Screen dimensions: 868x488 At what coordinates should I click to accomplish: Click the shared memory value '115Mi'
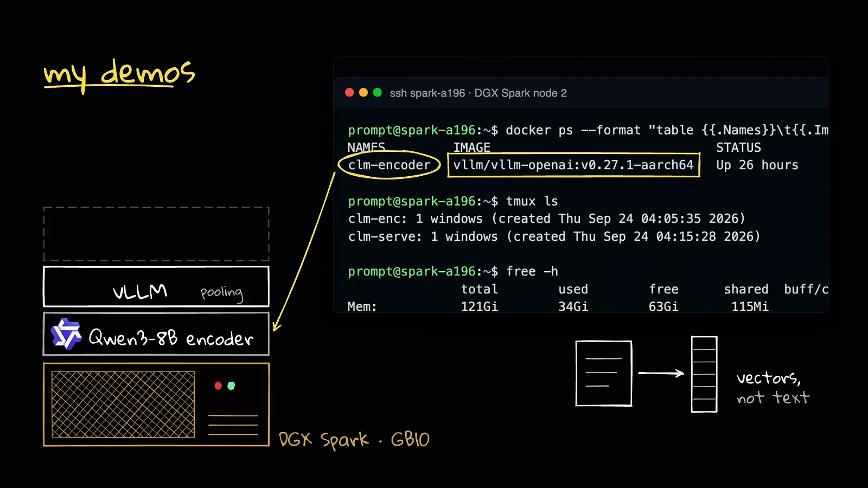tap(750, 306)
